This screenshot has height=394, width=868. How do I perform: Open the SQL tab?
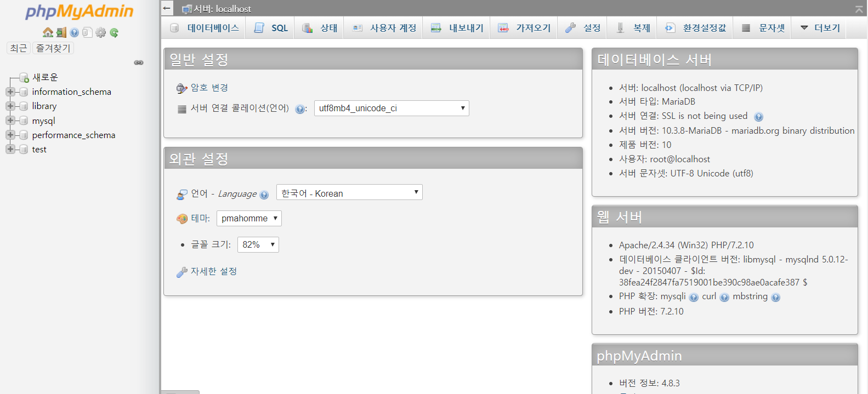271,28
